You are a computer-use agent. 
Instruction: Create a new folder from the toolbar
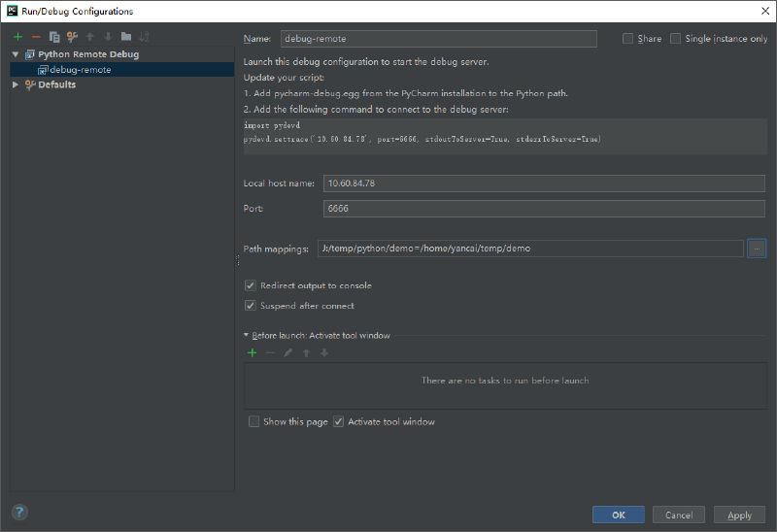(x=126, y=37)
